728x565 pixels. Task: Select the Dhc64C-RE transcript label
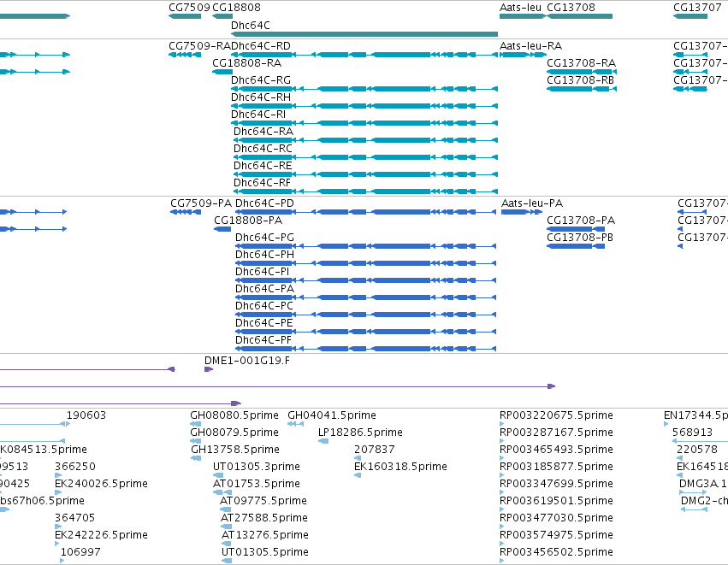[263, 166]
